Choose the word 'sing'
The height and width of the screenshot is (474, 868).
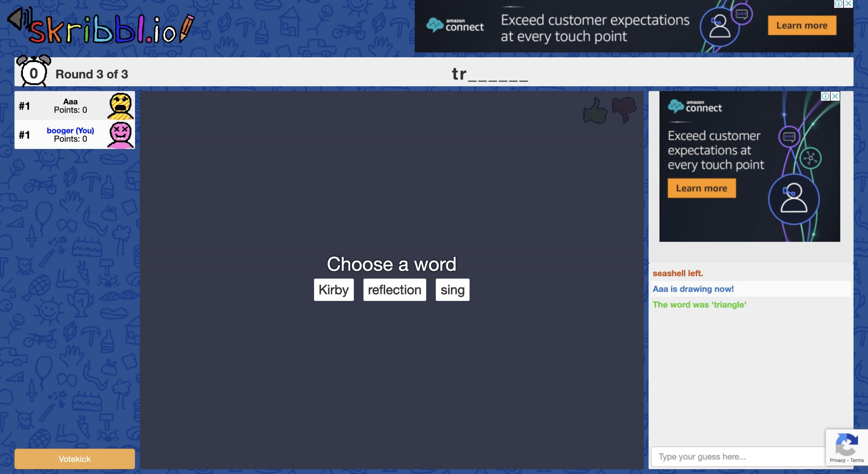(x=452, y=289)
